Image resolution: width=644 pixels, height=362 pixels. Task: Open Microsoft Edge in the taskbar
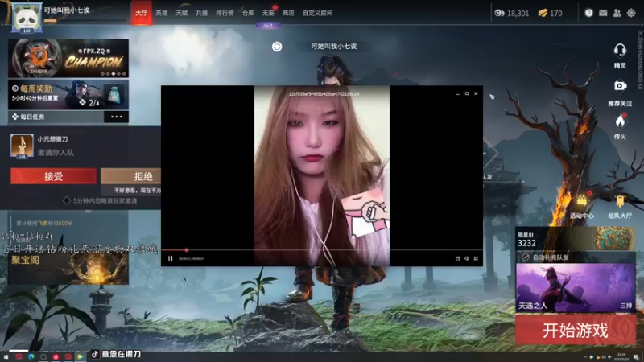coord(31,357)
